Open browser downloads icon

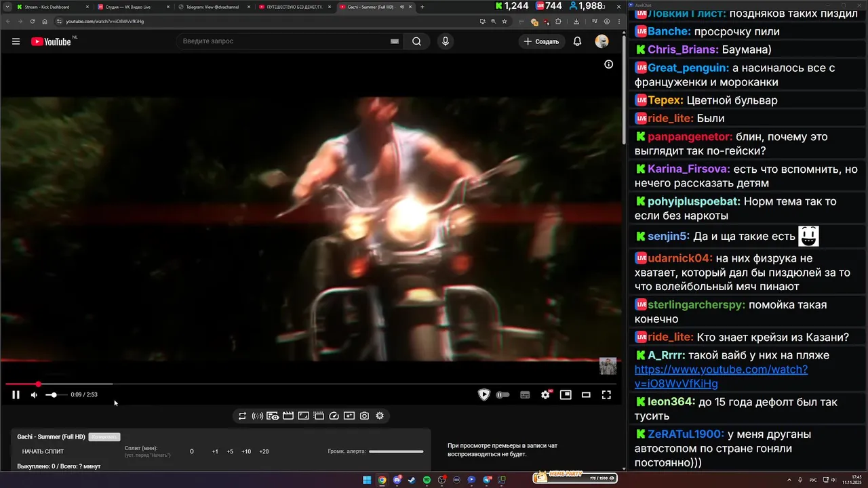point(576,21)
